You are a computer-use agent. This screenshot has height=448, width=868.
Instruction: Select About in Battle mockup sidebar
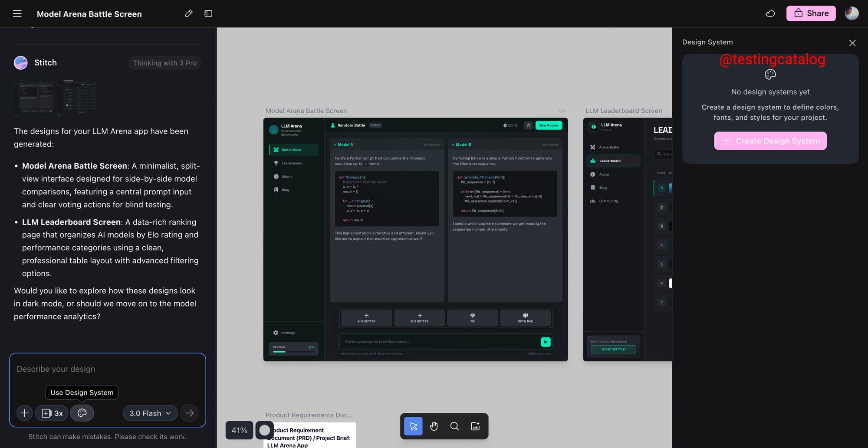click(293, 177)
